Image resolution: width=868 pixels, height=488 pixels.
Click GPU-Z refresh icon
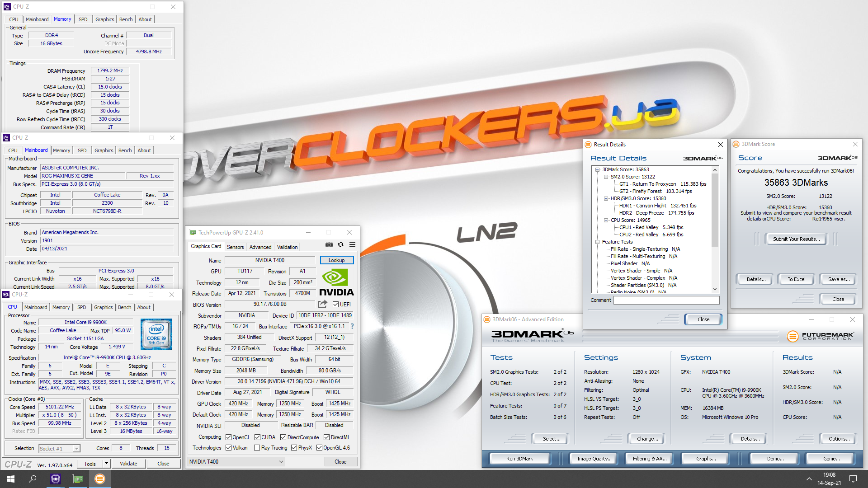pyautogui.click(x=340, y=244)
